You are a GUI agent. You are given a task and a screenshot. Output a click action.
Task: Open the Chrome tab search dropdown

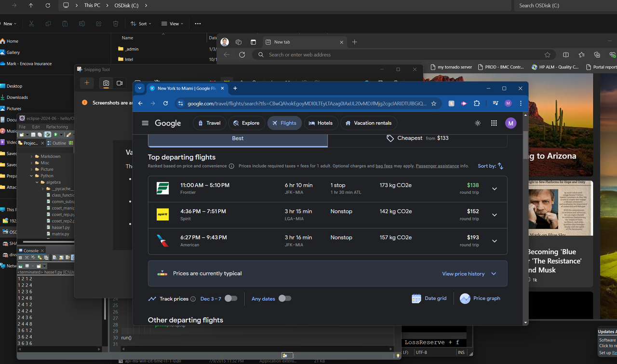point(139,88)
